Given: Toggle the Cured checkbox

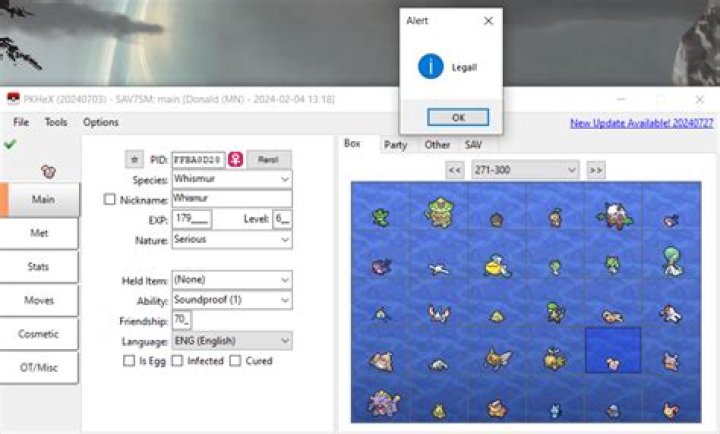Looking at the screenshot, I should [236, 361].
